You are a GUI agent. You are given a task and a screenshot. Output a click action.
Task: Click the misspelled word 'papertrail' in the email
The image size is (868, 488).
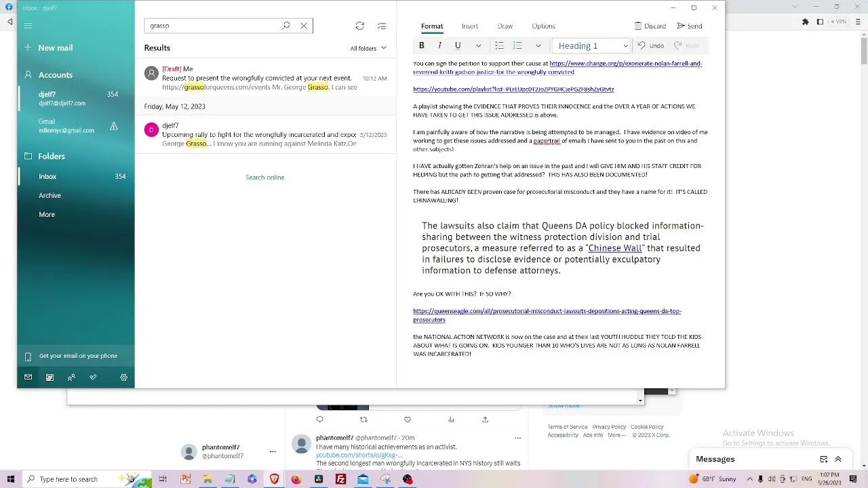[547, 141]
